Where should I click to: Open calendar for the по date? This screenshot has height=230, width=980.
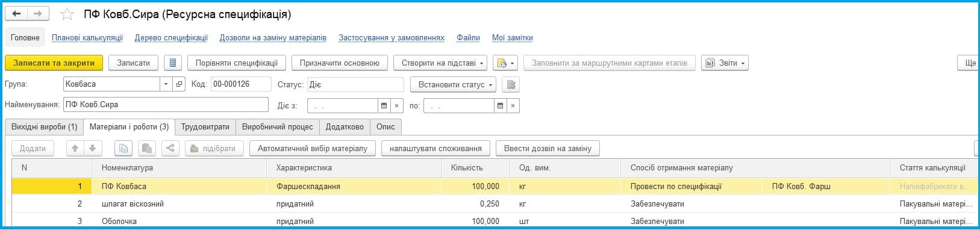click(x=500, y=106)
